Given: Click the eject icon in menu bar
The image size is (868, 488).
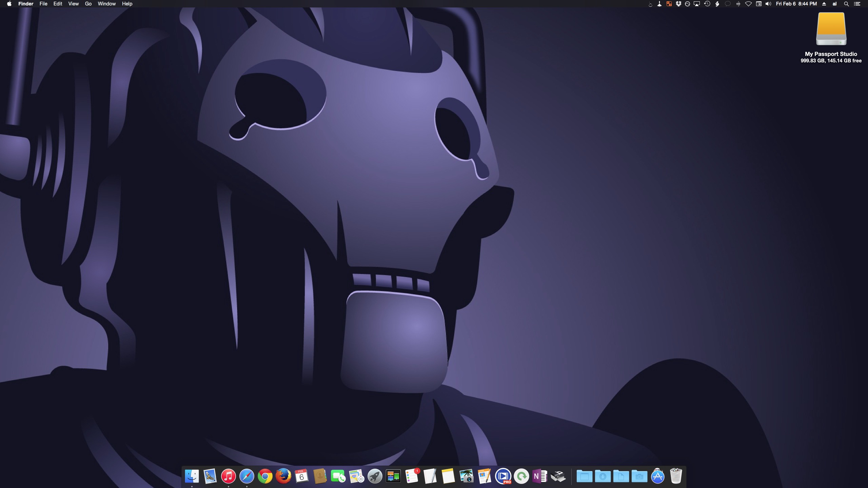Looking at the screenshot, I should point(824,4).
